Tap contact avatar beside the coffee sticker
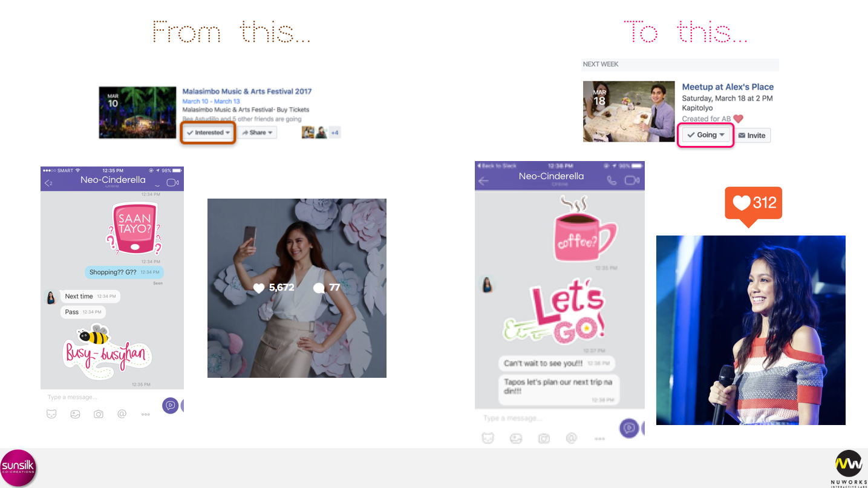Image resolution: width=868 pixels, height=488 pixels. coord(486,284)
